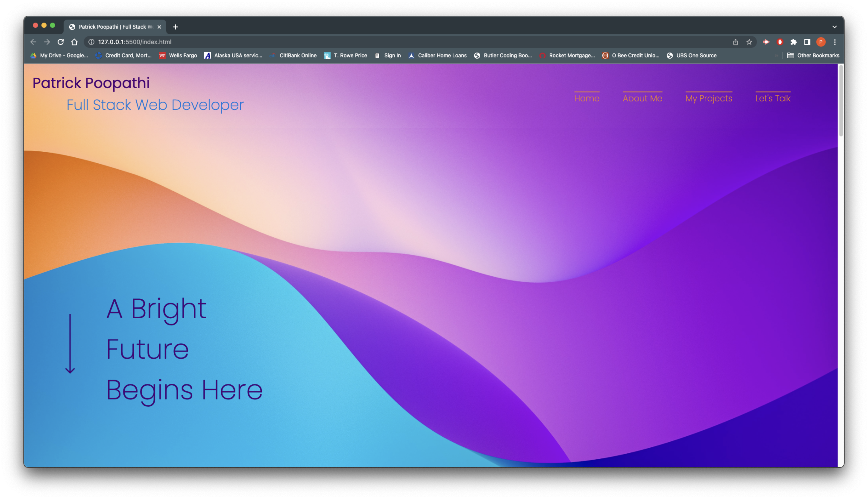This screenshot has height=499, width=868.
Task: Open UBS One Source bookmark
Action: (x=692, y=56)
